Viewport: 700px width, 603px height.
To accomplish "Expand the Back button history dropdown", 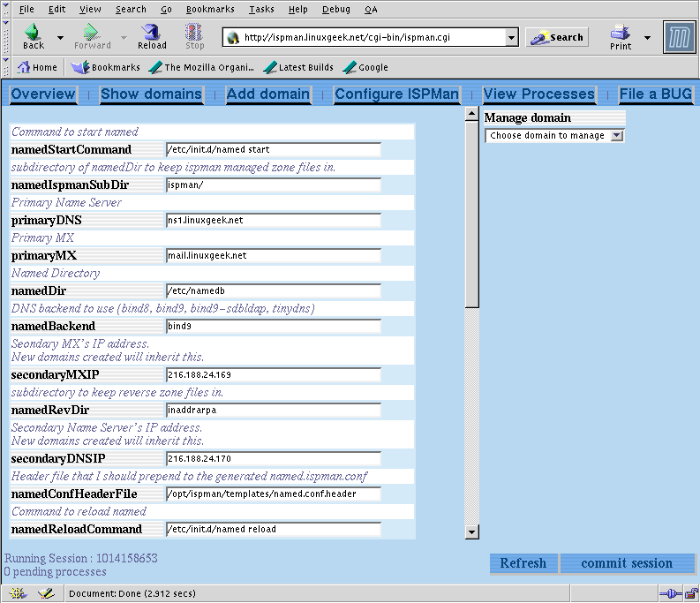I will point(60,38).
